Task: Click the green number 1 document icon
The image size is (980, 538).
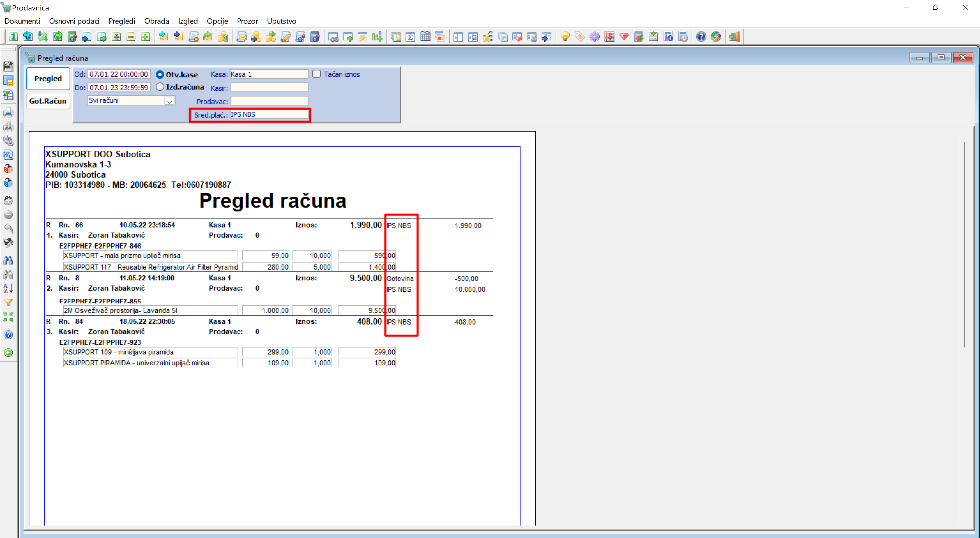Action: [x=13, y=37]
